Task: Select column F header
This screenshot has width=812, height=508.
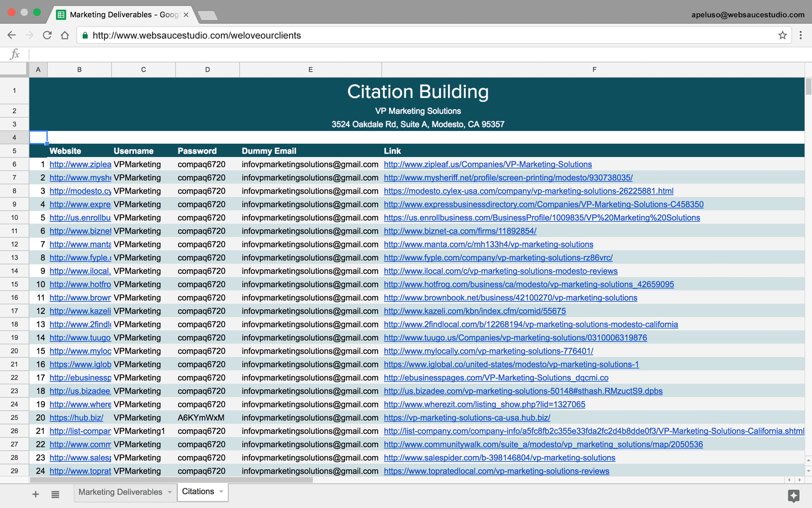Action: [594, 70]
